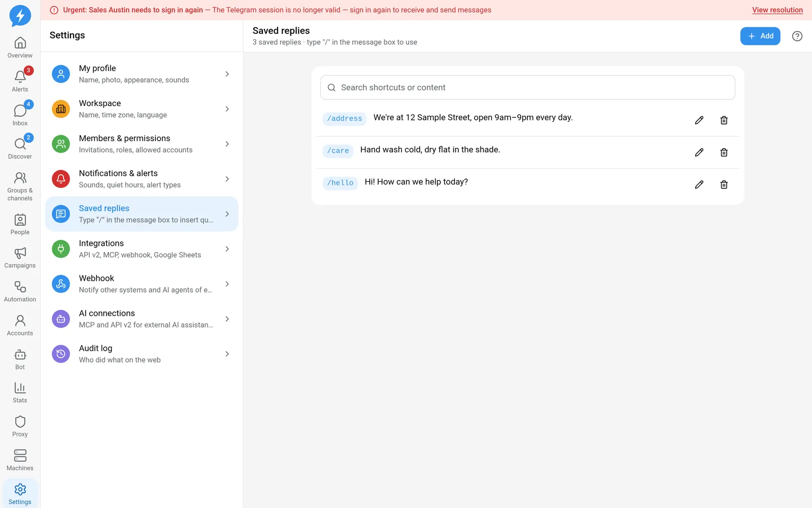Click the urgent warning icon in banner
812x508 pixels.
click(x=54, y=10)
